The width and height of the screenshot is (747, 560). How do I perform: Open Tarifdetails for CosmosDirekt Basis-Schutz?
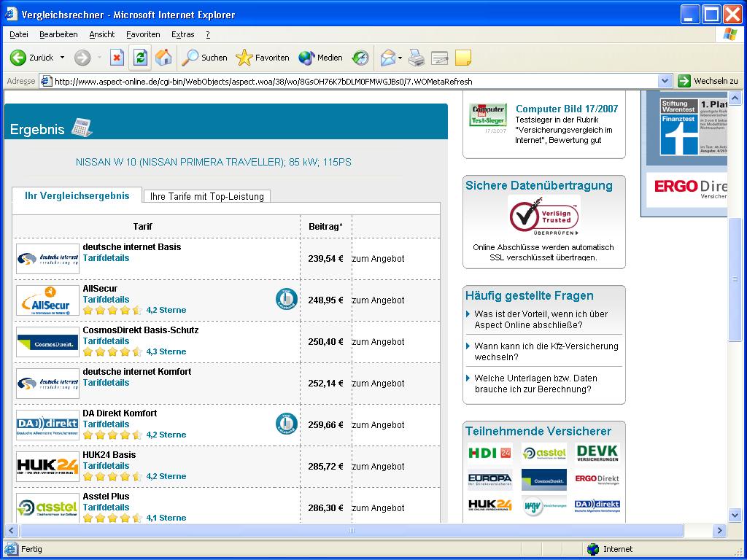point(106,341)
